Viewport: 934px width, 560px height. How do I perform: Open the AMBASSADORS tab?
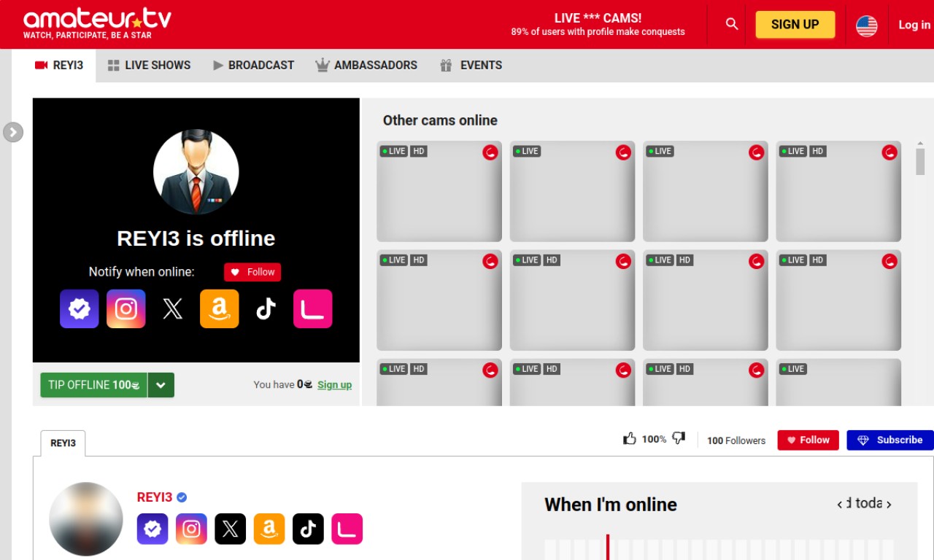tap(366, 66)
